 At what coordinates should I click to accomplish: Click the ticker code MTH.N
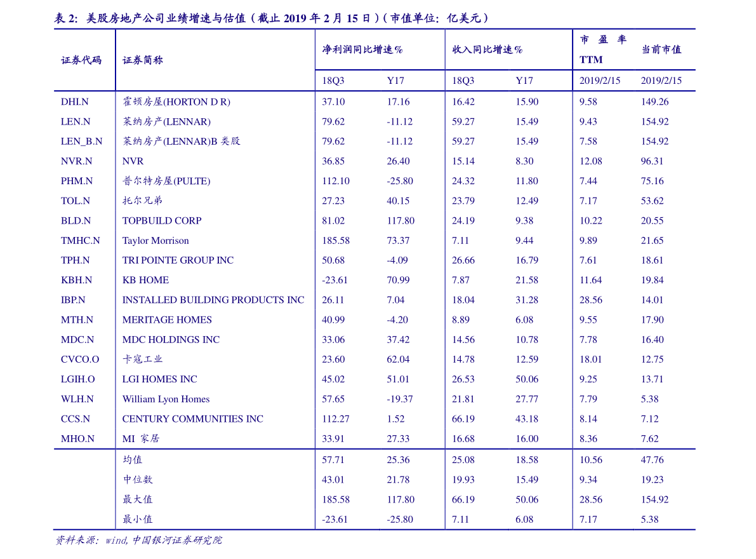coord(77,320)
